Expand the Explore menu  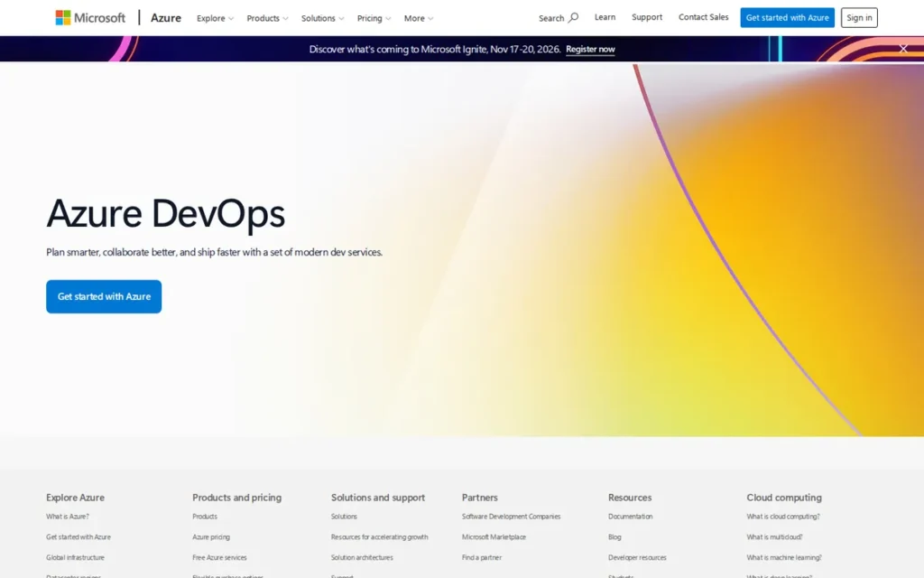click(x=215, y=18)
